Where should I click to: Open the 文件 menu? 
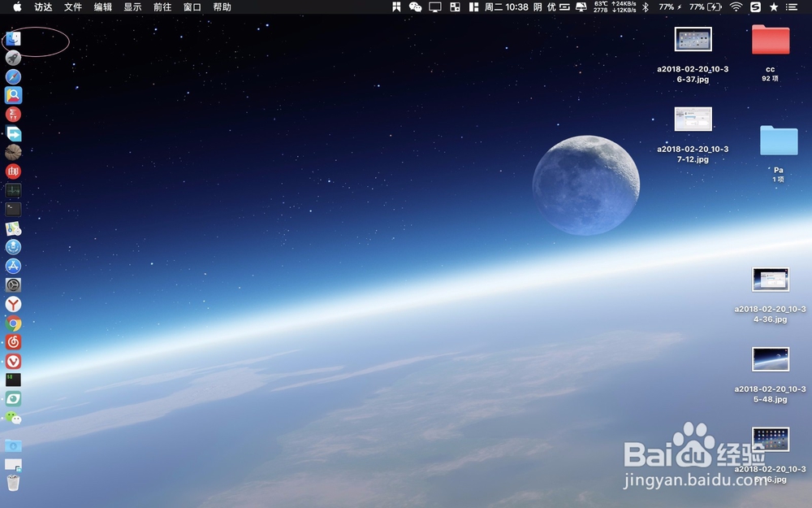pyautogui.click(x=72, y=7)
